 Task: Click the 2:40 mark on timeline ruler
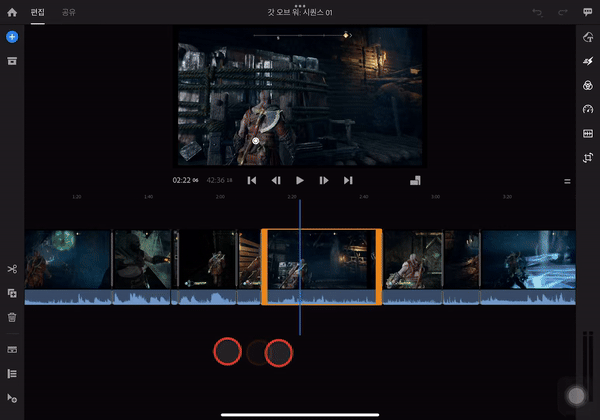coord(364,197)
